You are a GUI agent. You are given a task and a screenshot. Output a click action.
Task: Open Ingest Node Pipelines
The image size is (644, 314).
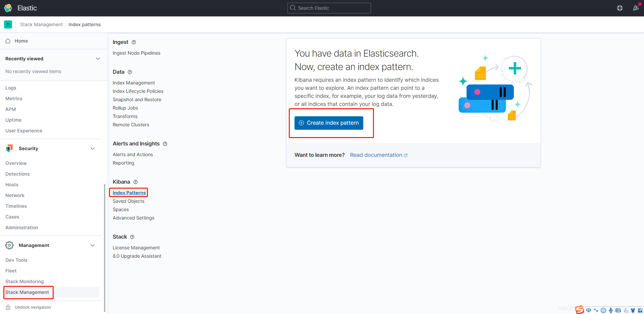137,53
